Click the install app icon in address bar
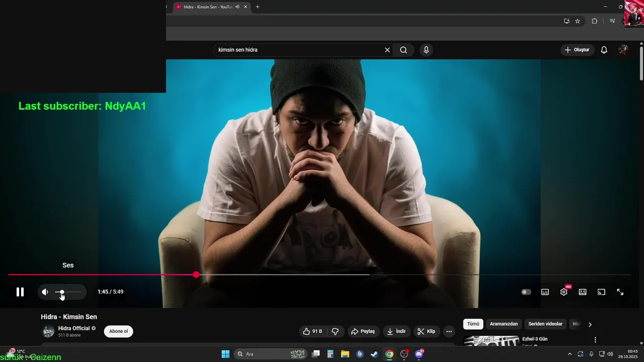Screen dimensions: 644x362 (x=567, y=21)
